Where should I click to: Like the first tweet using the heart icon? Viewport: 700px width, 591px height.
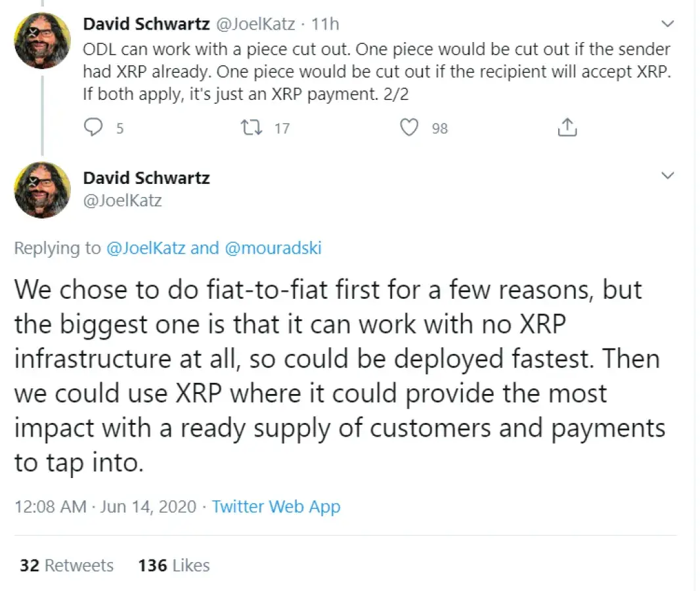coord(408,127)
